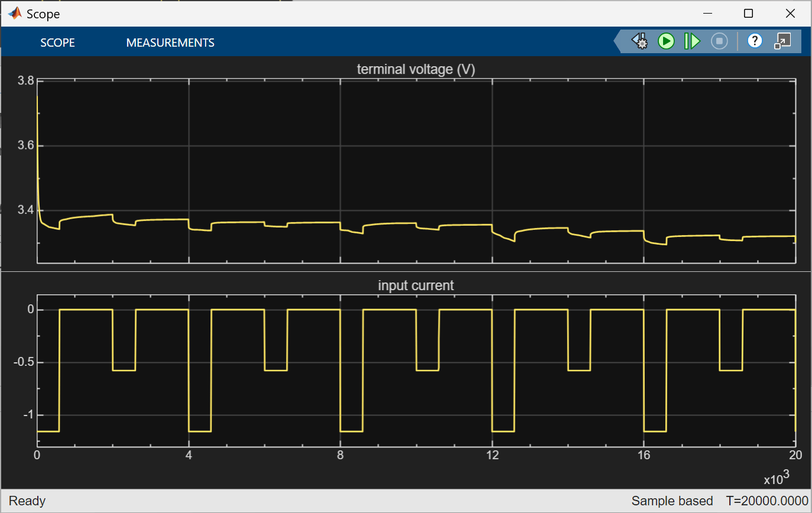
Task: Run the simulation from the Scope toolbar
Action: coord(666,41)
